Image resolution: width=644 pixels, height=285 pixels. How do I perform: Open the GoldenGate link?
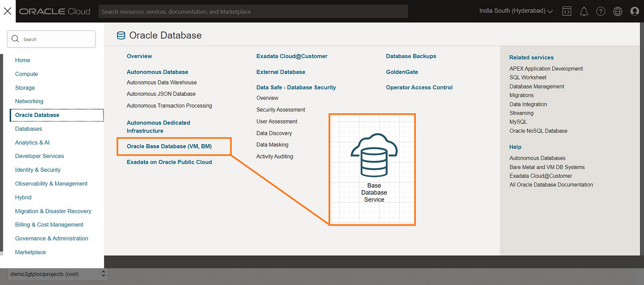[x=402, y=72]
